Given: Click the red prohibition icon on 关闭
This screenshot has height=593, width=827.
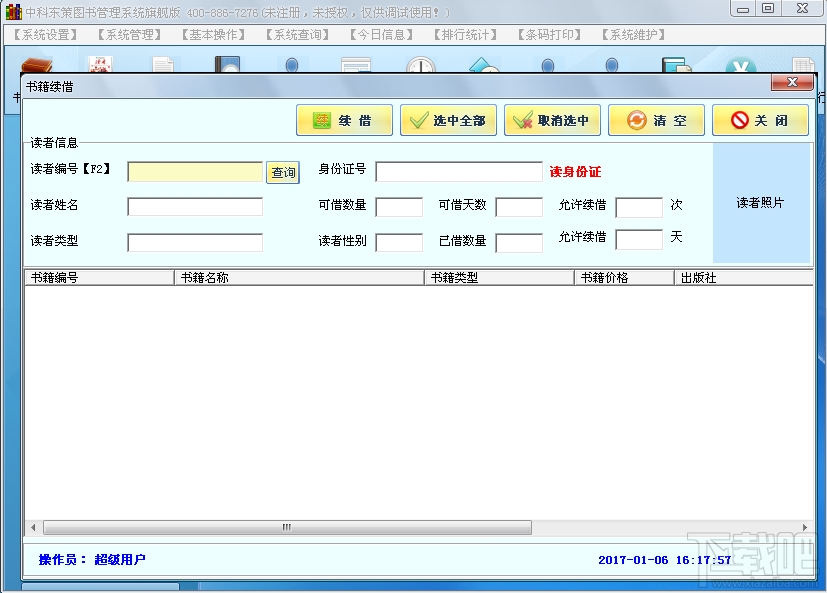Looking at the screenshot, I should click(x=739, y=120).
